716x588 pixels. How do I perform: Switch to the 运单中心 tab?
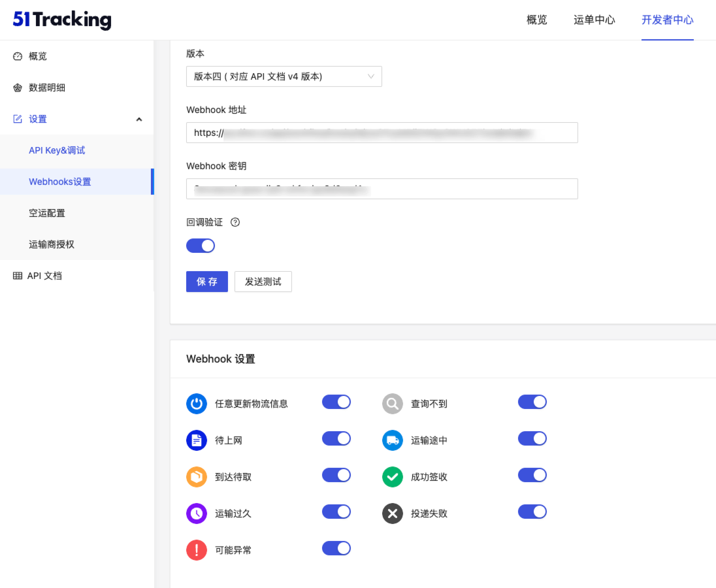pos(594,20)
